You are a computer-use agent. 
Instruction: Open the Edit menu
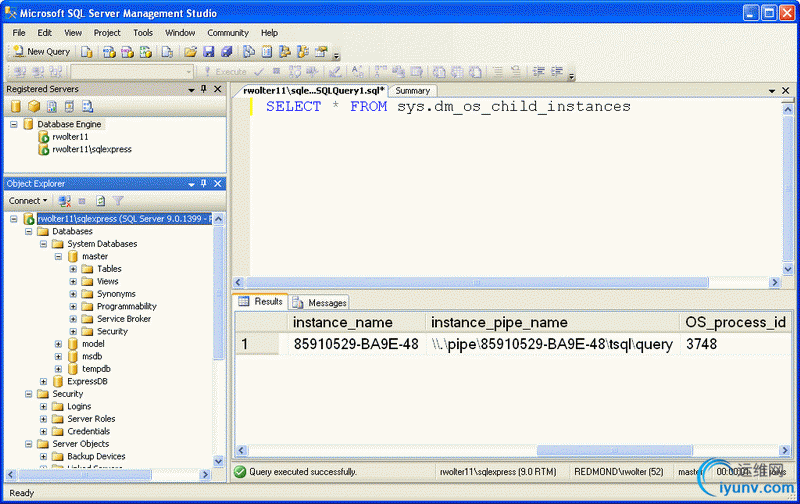44,33
